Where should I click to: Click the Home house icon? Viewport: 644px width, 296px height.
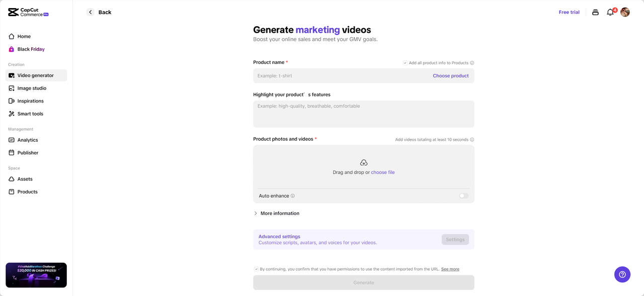tap(12, 36)
